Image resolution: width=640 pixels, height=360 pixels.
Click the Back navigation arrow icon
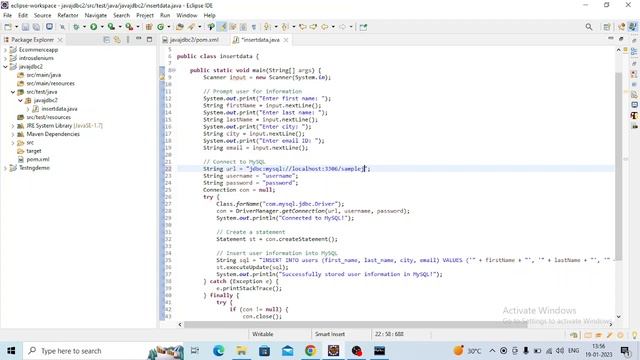click(x=324, y=27)
